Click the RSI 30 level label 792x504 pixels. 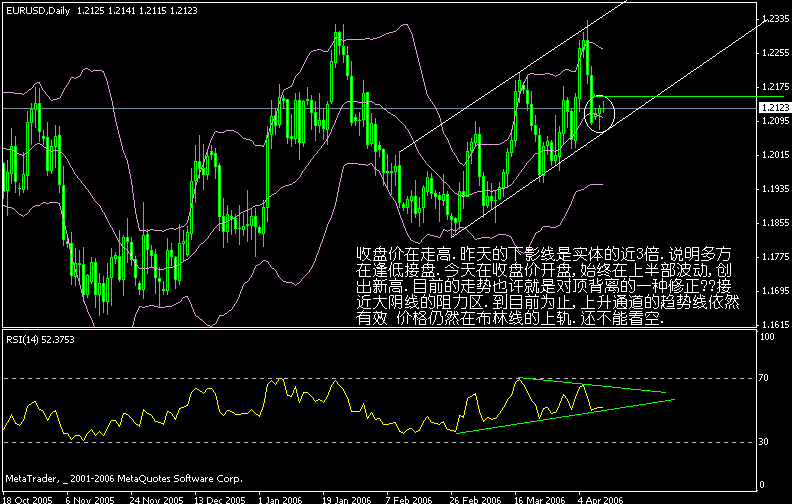(764, 442)
